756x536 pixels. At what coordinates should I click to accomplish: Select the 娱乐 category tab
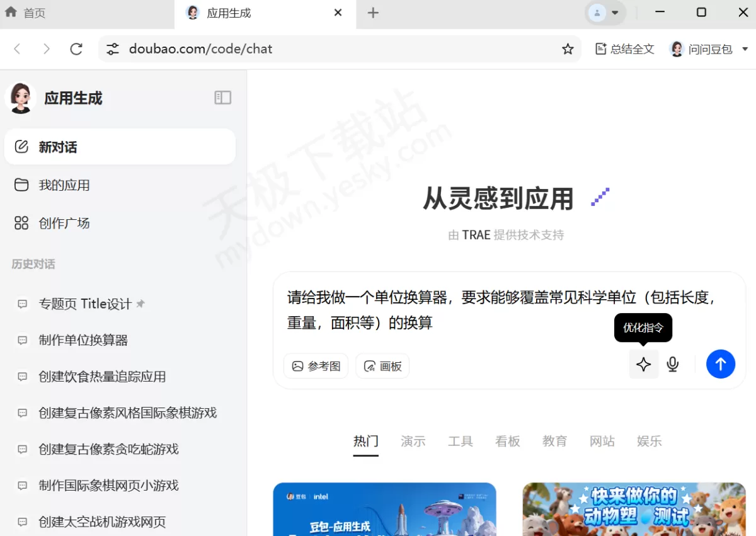coord(650,441)
